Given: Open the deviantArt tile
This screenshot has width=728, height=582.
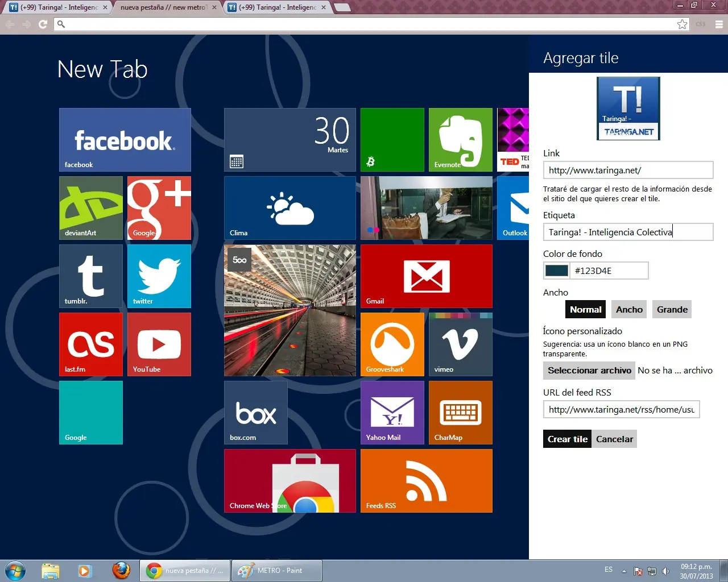Looking at the screenshot, I should 91,208.
